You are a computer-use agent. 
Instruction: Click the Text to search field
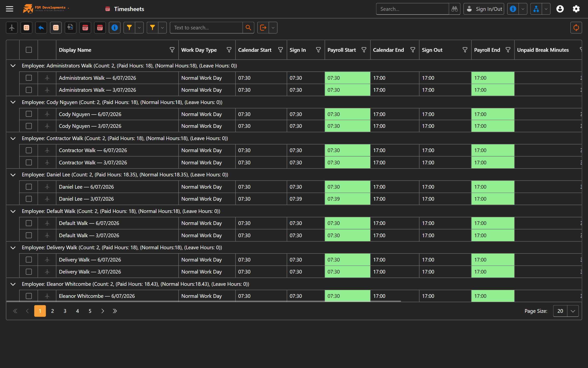tap(206, 28)
